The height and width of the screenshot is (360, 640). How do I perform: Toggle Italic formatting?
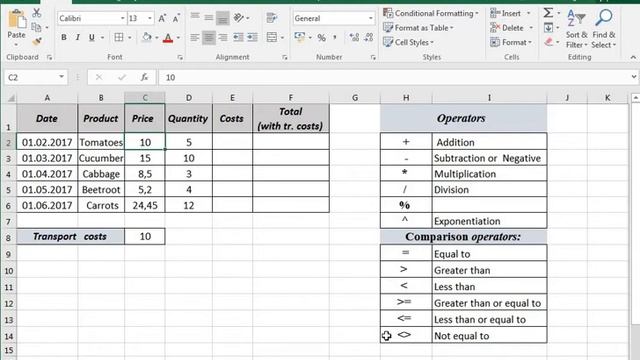pyautogui.click(x=78, y=38)
